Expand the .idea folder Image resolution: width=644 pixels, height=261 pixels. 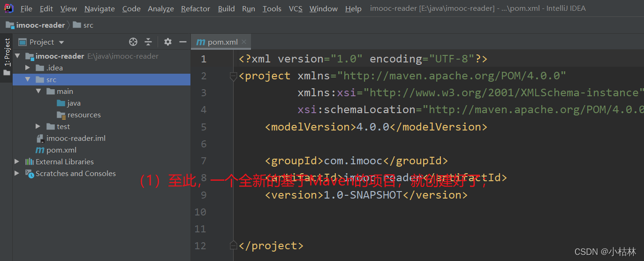click(x=28, y=68)
